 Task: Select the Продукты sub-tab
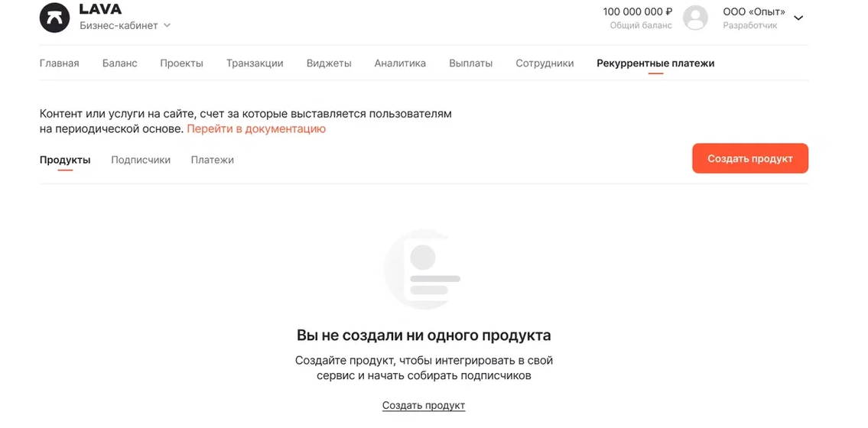tap(65, 160)
